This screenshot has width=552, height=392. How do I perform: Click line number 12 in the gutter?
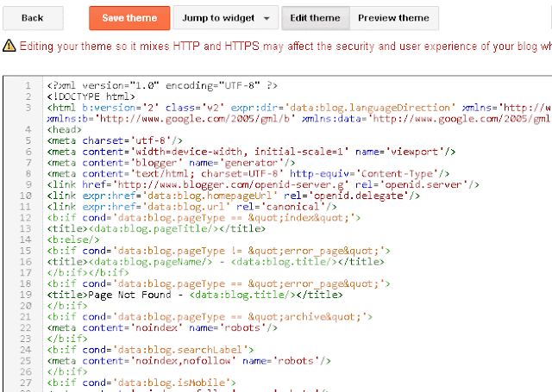click(x=27, y=218)
